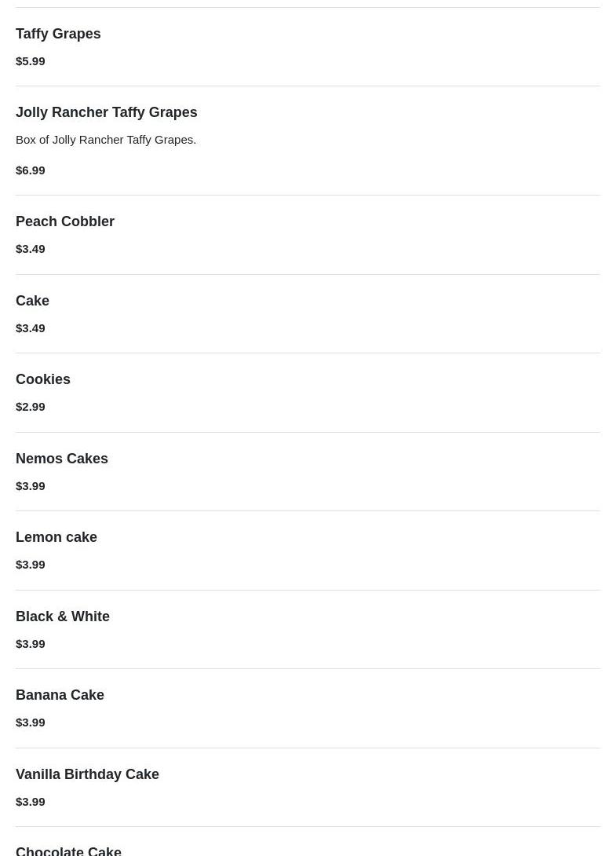Open the Banana Cake item
This screenshot has width=616, height=856.
(60, 695)
